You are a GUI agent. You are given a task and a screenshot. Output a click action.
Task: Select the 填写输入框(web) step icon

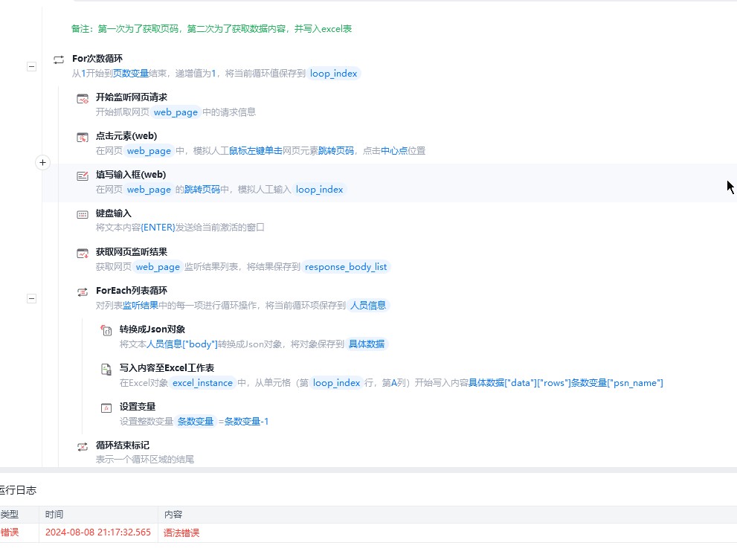tap(83, 176)
